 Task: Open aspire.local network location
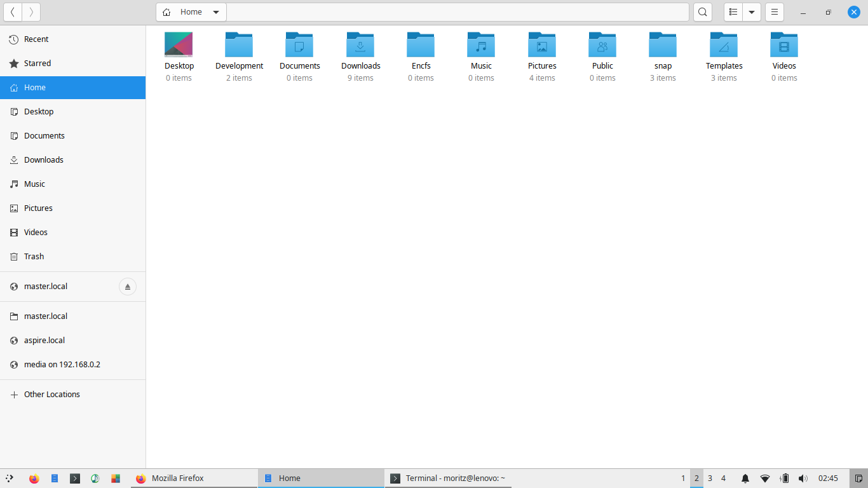point(72,341)
